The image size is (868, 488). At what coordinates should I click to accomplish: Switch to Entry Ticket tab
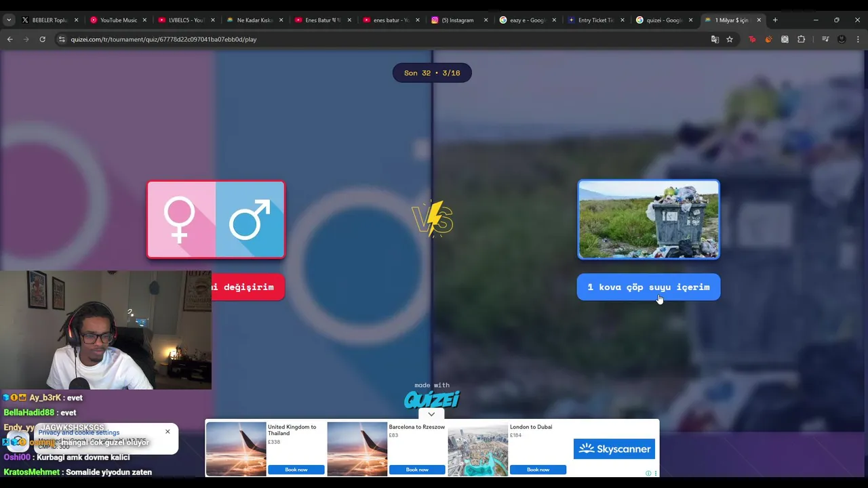(x=597, y=20)
